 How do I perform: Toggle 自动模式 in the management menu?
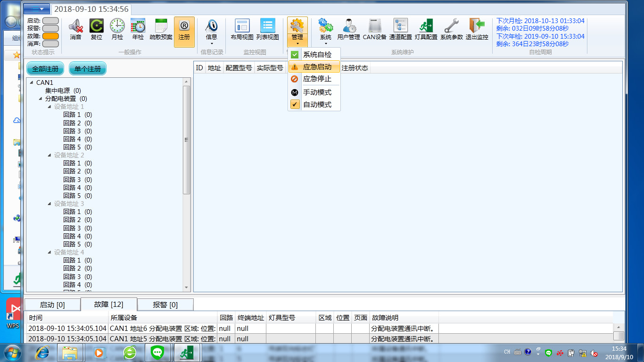317,105
